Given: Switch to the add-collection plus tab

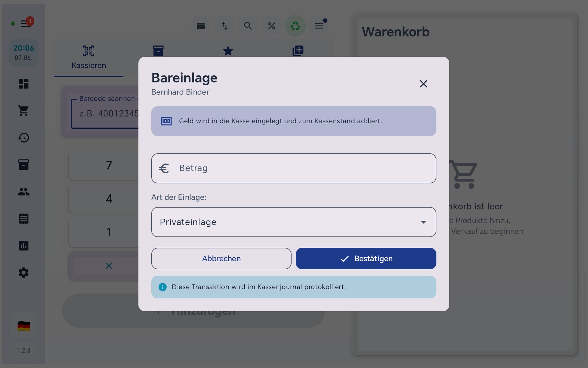Looking at the screenshot, I should [x=298, y=51].
